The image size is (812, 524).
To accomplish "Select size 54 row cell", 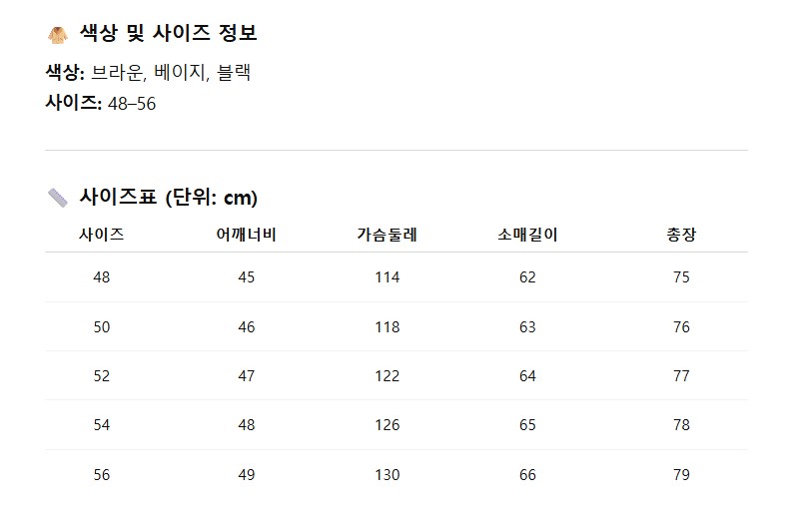I will click(x=102, y=425).
